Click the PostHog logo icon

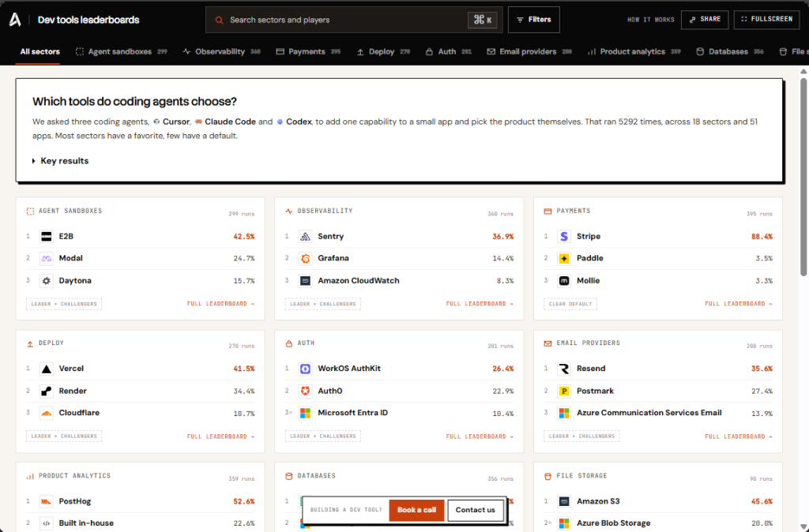47,501
